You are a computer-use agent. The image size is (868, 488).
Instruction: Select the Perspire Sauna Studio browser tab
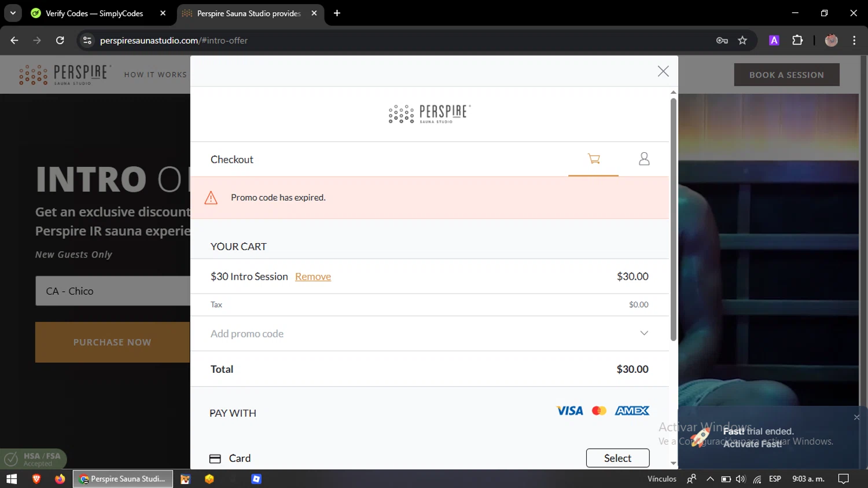(249, 13)
